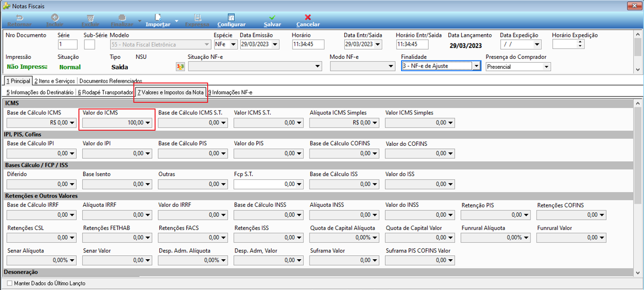
Task: Open the Presença do Comprador dropdown
Action: click(x=546, y=67)
